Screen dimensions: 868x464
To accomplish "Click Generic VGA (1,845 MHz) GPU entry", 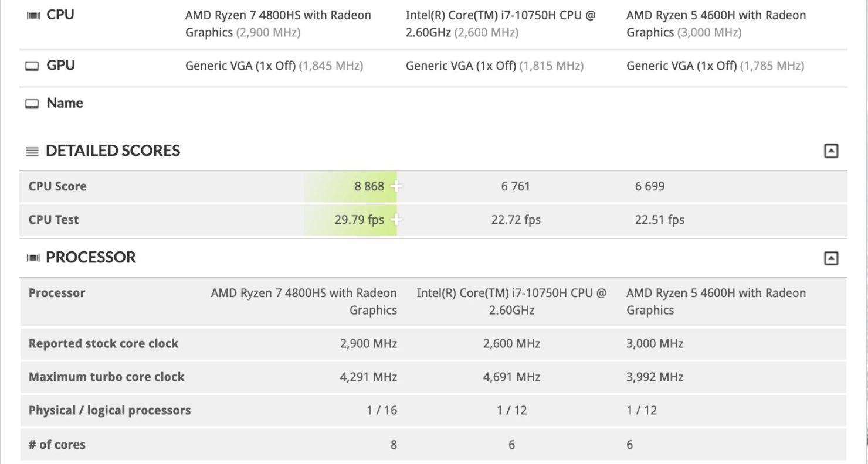I will [x=274, y=66].
